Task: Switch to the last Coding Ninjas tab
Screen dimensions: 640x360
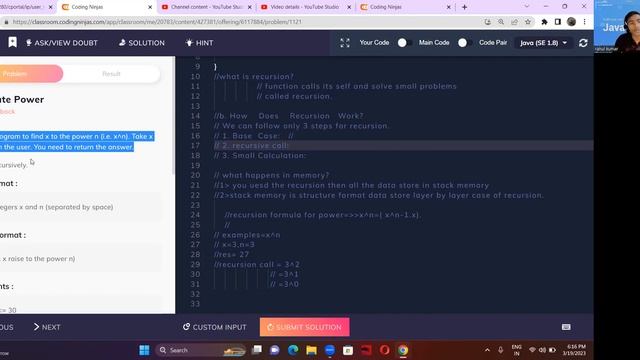Action: tap(405, 7)
